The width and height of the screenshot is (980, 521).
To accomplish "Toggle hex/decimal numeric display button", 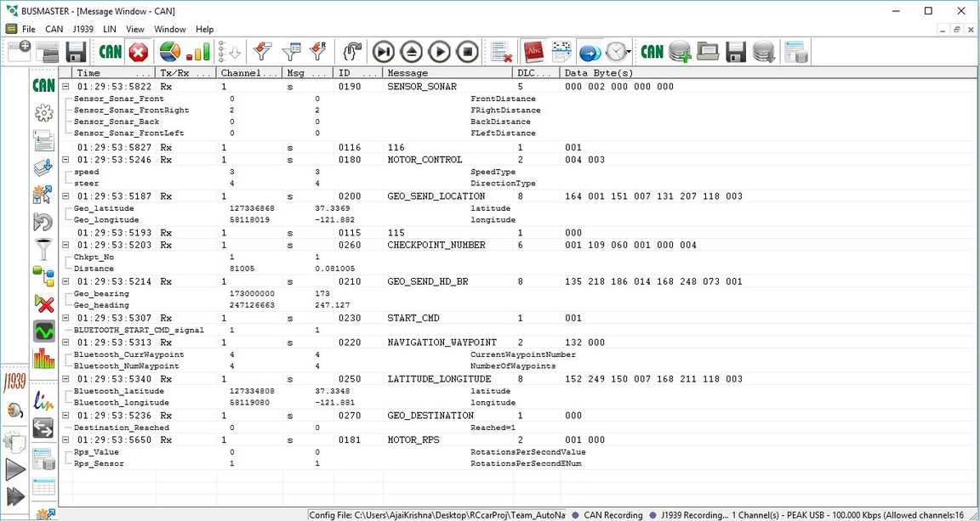I will click(x=561, y=51).
